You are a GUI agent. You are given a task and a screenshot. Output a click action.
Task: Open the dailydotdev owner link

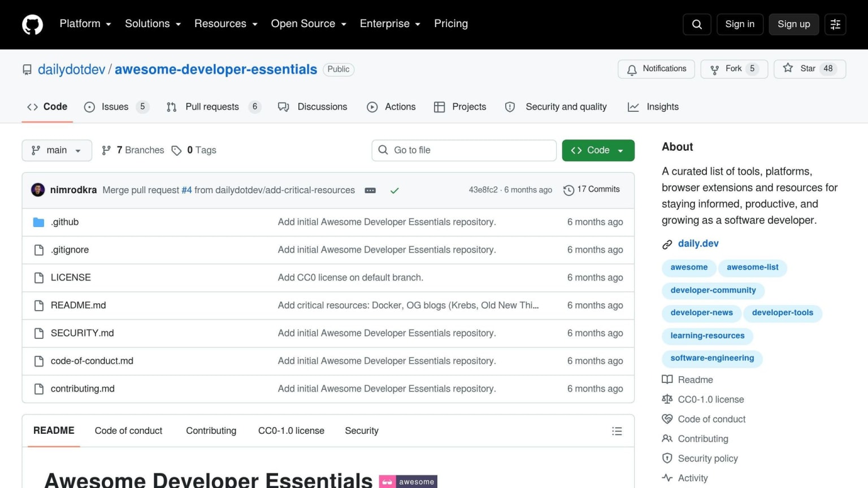(71, 69)
